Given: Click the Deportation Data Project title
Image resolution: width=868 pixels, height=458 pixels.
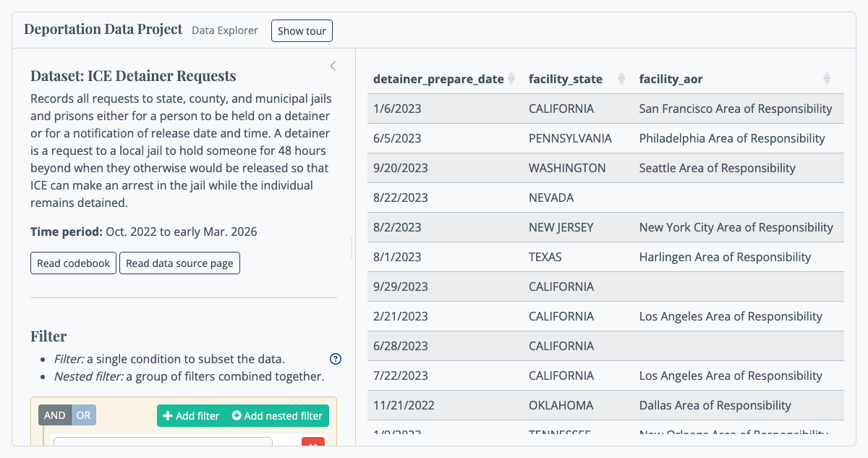Looking at the screenshot, I should pos(103,30).
